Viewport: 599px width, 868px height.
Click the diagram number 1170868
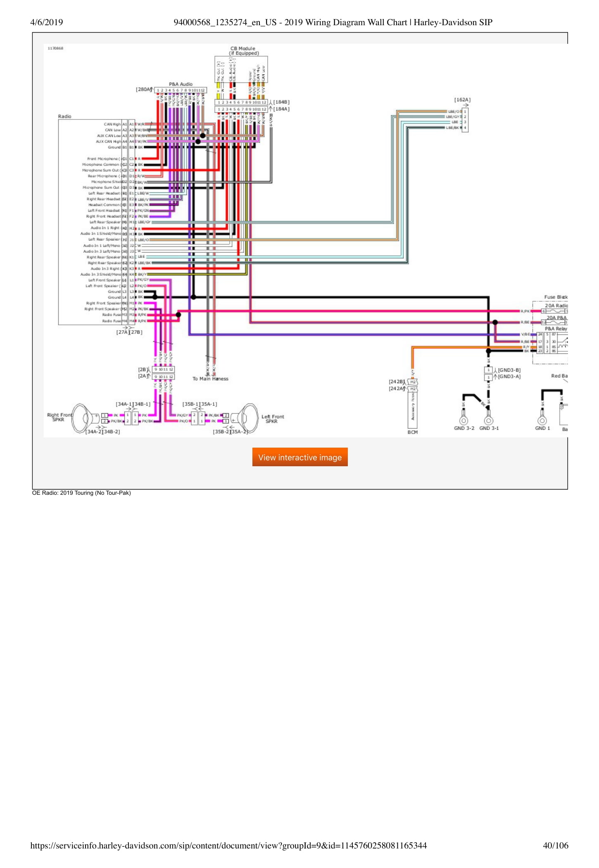[x=55, y=48]
